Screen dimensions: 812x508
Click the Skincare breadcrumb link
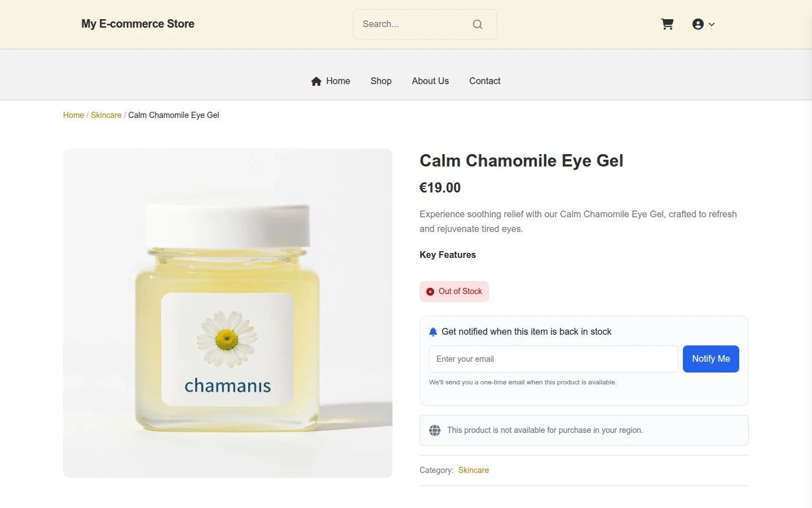click(x=106, y=115)
